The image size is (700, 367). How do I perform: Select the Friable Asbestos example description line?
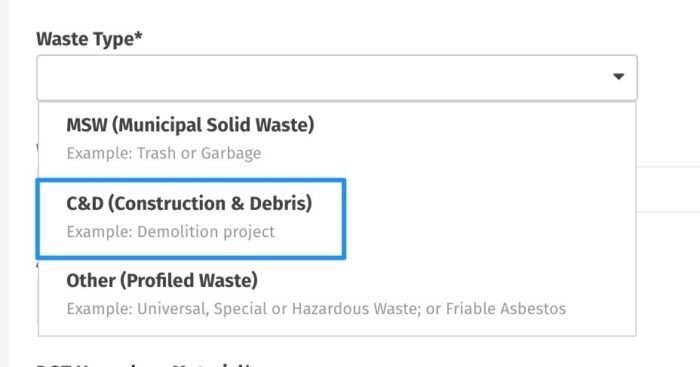pyautogui.click(x=316, y=309)
